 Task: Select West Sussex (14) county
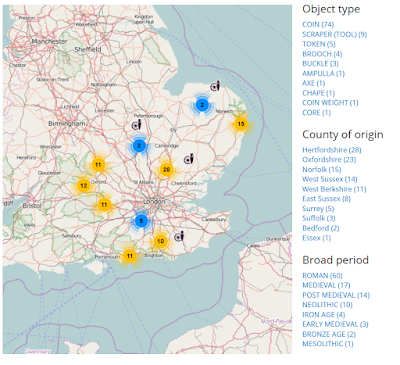[x=330, y=179]
